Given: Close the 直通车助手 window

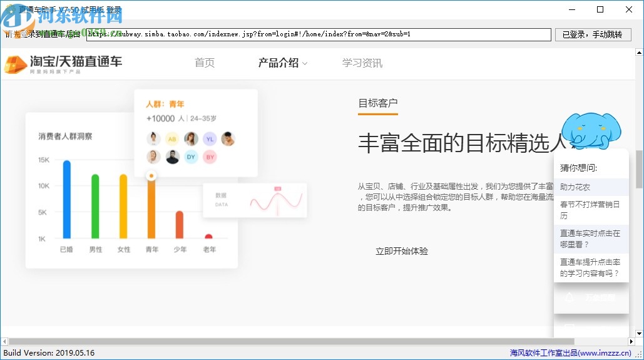Looking at the screenshot, I should point(629,9).
